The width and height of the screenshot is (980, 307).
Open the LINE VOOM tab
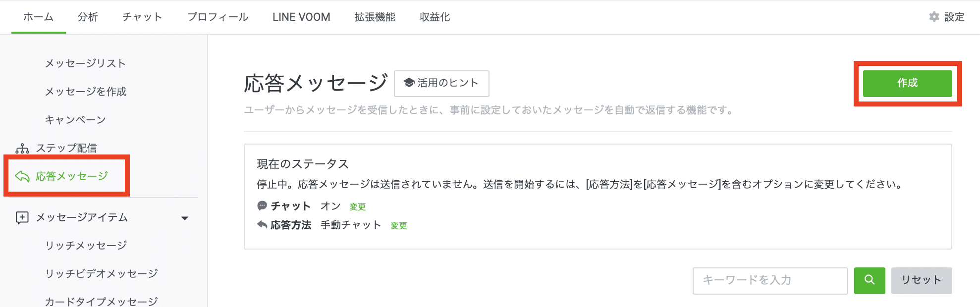click(301, 17)
